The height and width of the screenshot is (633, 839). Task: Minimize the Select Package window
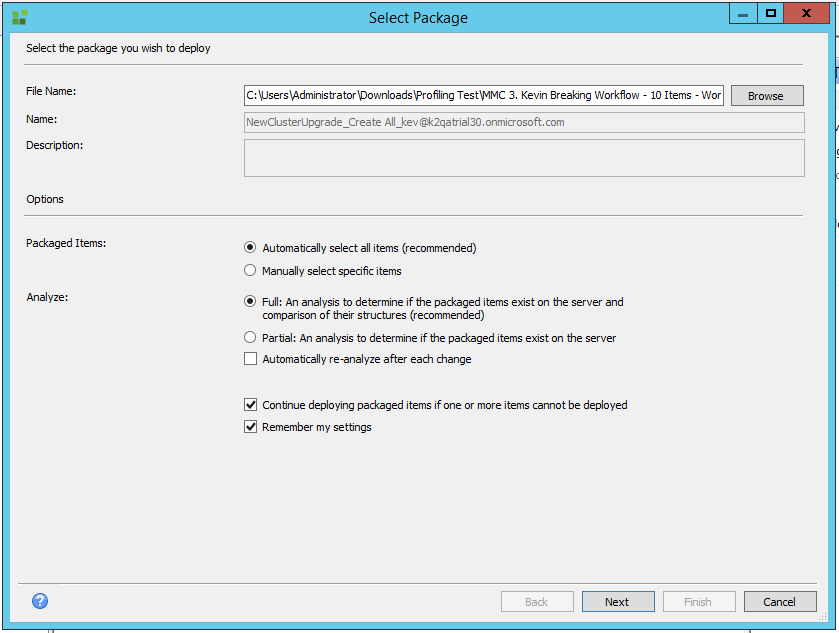[x=742, y=13]
